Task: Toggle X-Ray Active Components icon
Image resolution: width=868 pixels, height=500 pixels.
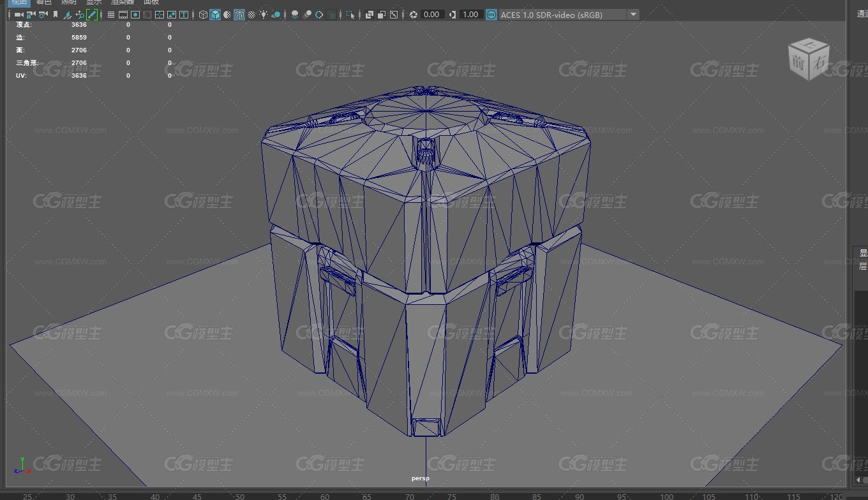Action: (x=382, y=15)
